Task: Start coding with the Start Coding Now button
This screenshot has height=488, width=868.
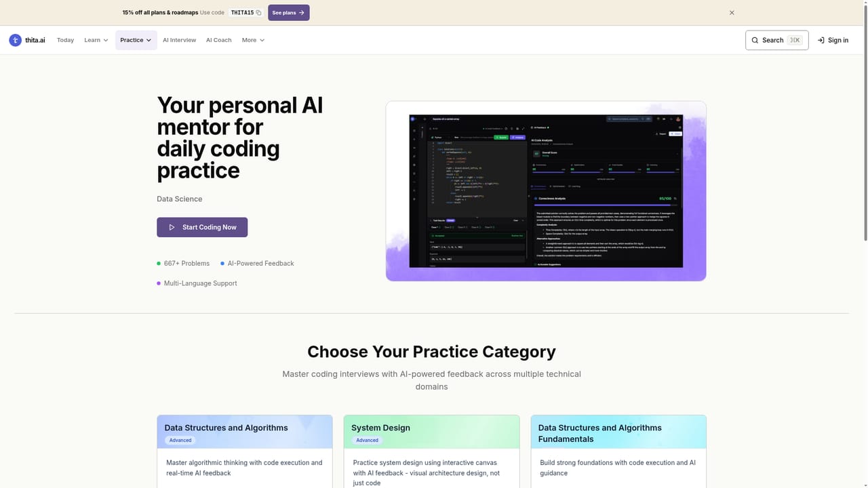Action: [202, 227]
